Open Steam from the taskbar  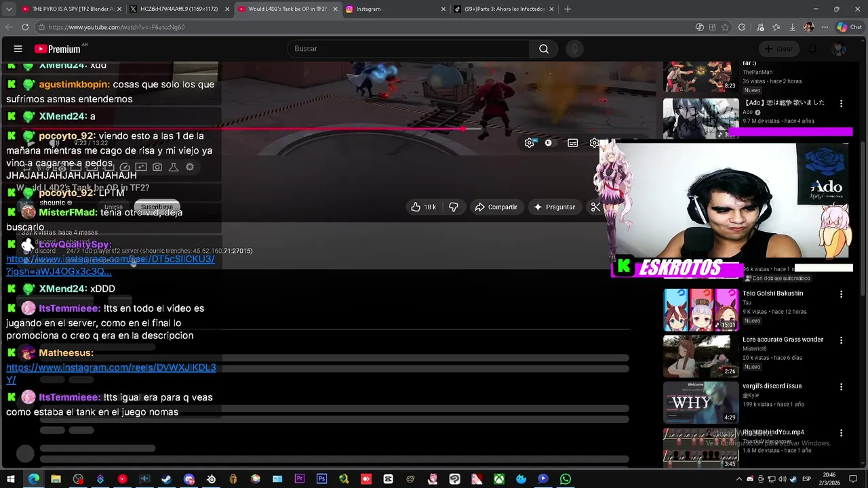click(166, 479)
